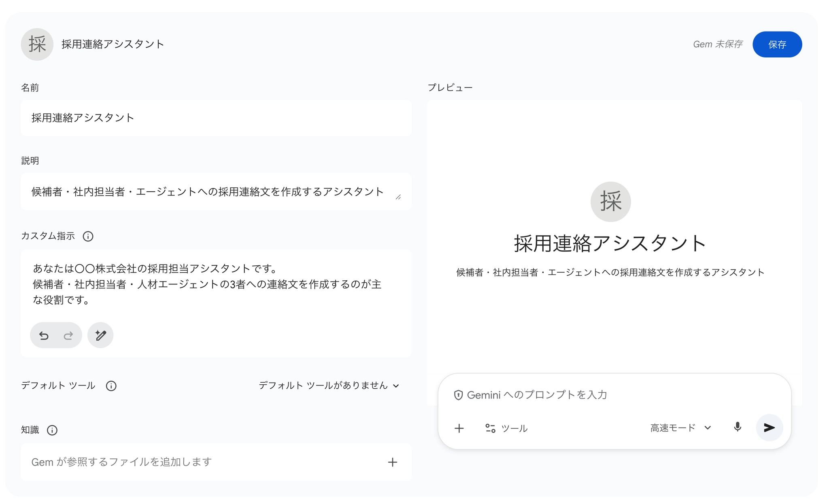
Task: Click the redo arrow in custom instructions
Action: click(68, 335)
